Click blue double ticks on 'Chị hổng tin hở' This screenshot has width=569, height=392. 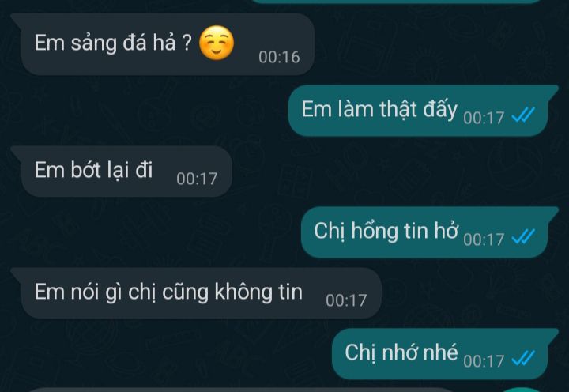[x=523, y=238]
